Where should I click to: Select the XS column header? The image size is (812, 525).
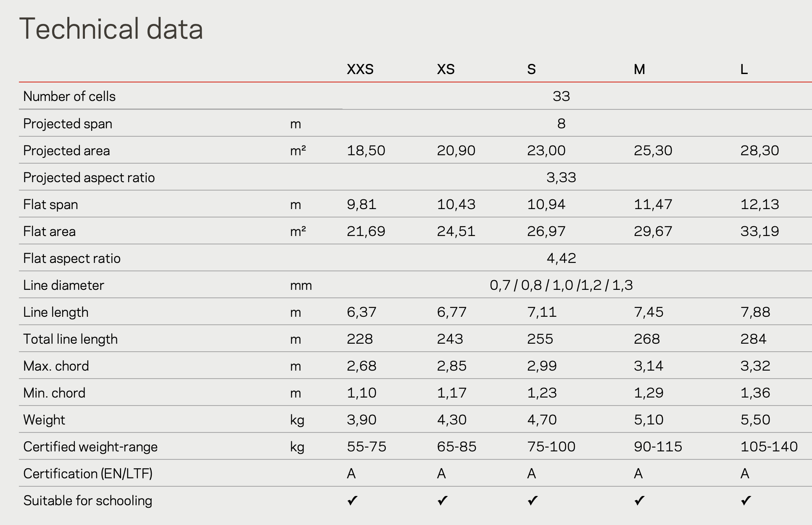(x=446, y=69)
